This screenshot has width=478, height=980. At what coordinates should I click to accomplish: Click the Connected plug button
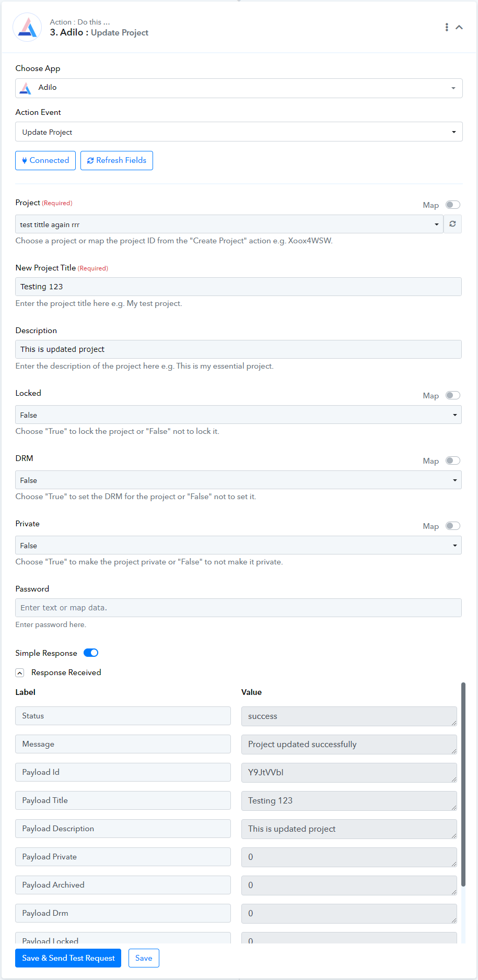(45, 160)
